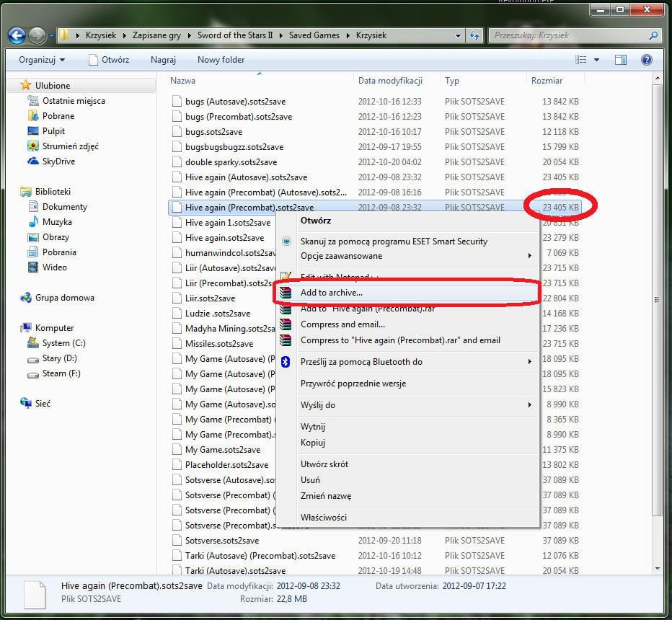This screenshot has height=620, width=672.
Task: Click the Bluetooth icon in context menu
Action: (x=286, y=362)
